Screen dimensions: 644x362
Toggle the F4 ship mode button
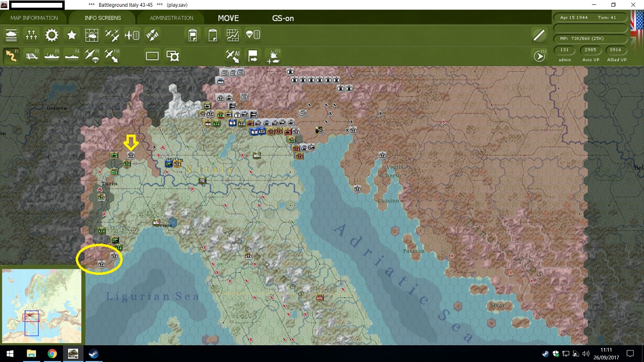[x=72, y=56]
